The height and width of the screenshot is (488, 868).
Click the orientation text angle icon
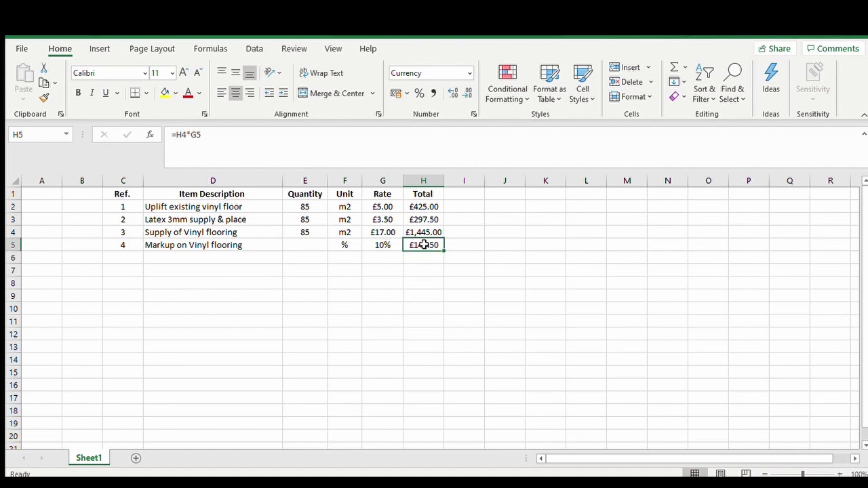(x=269, y=73)
